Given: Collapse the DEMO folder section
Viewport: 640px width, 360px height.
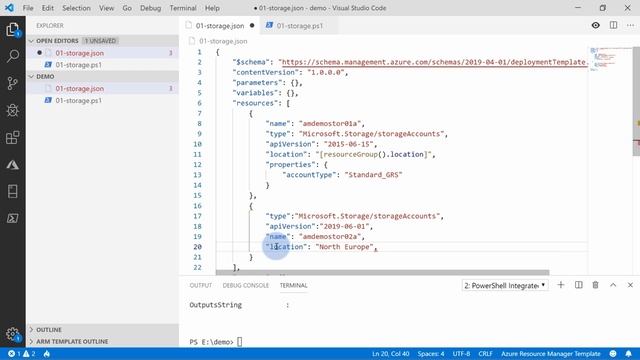Looking at the screenshot, I should click(102, 76).
